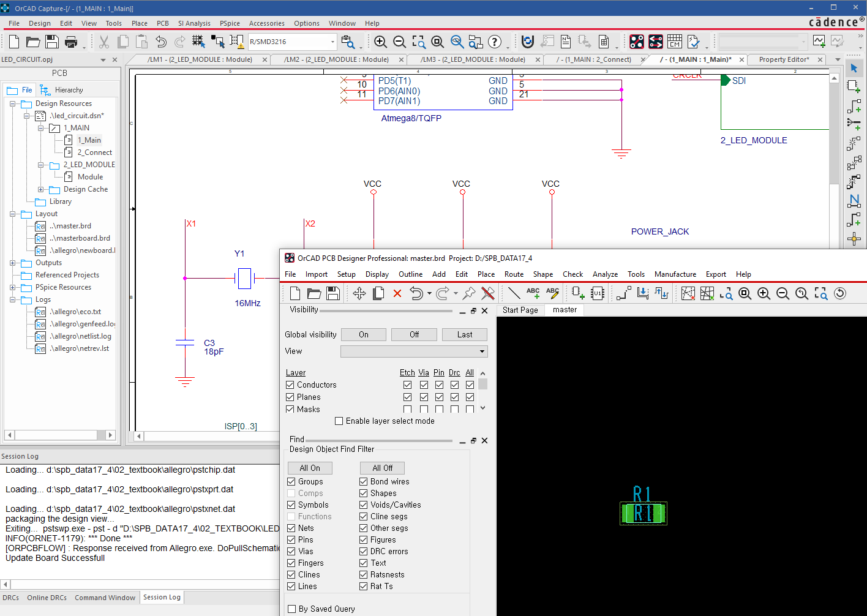The height and width of the screenshot is (616, 867).
Task: Click Zoom Out magnifier in Capture toolbar
Action: 399,42
